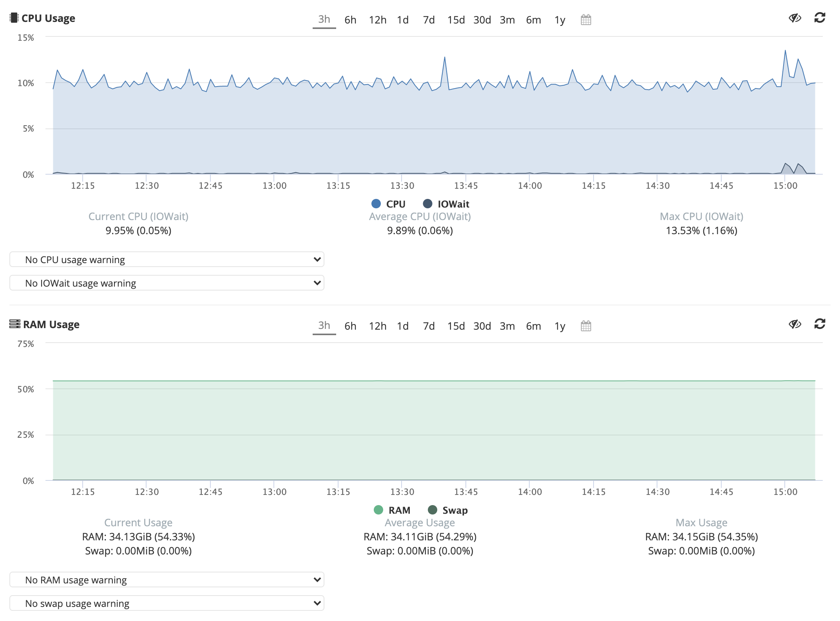Select 3h range for RAM Usage

324,326
